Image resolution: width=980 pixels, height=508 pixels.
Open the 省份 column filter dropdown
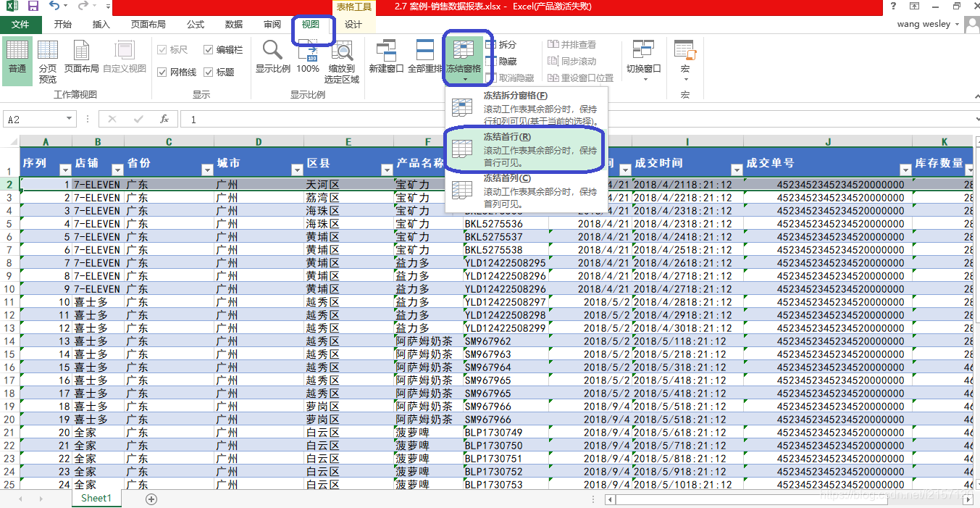pyautogui.click(x=207, y=170)
